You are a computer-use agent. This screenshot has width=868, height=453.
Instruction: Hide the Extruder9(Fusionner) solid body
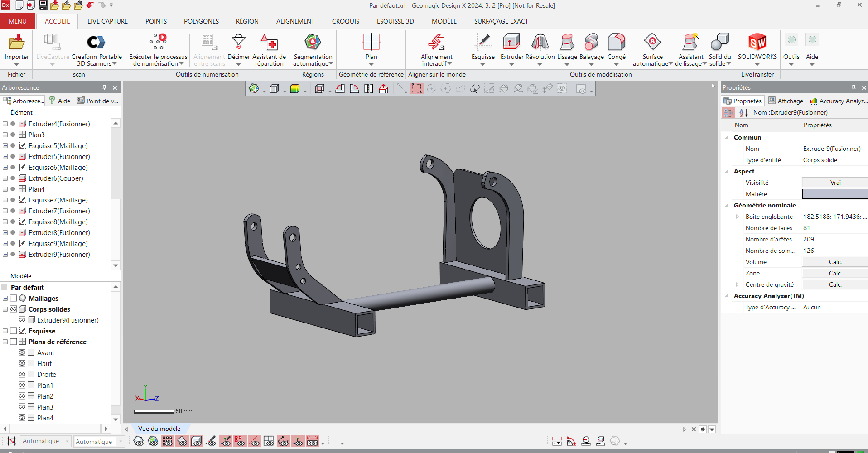pos(22,320)
